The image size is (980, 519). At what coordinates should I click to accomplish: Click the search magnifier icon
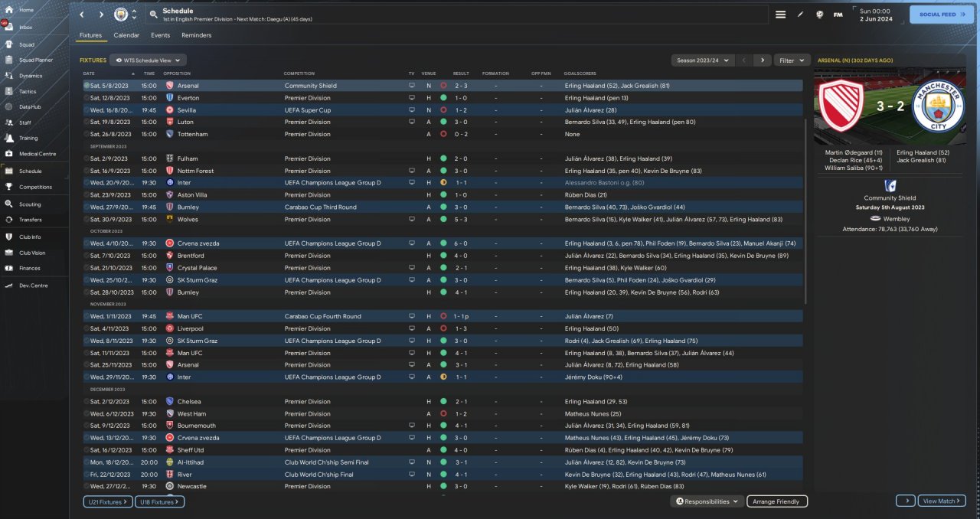click(153, 15)
